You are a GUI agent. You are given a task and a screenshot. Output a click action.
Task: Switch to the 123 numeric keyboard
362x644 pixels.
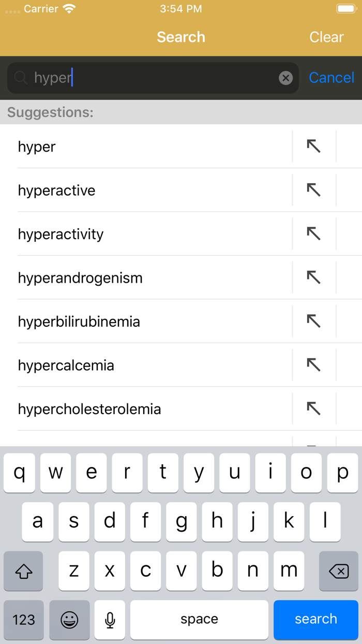[24, 620]
